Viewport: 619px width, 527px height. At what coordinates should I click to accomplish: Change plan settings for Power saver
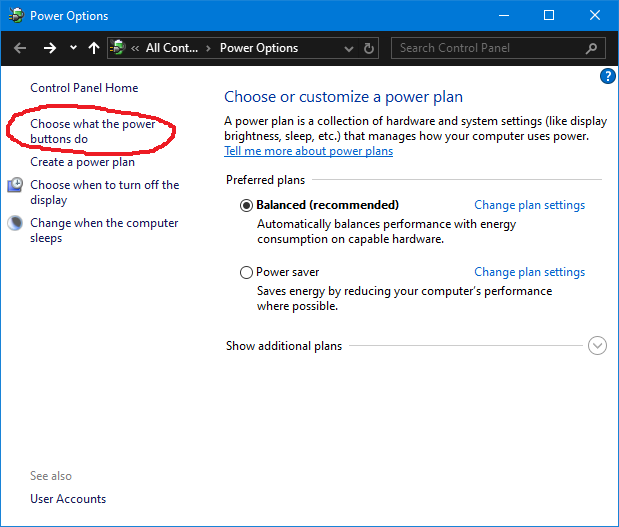[x=529, y=272]
